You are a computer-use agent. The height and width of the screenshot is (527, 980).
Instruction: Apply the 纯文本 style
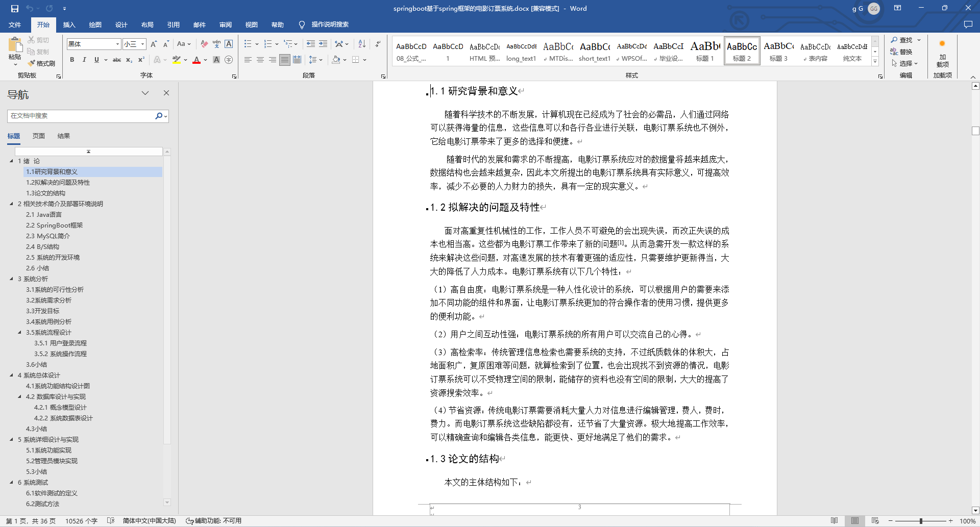tap(852, 51)
